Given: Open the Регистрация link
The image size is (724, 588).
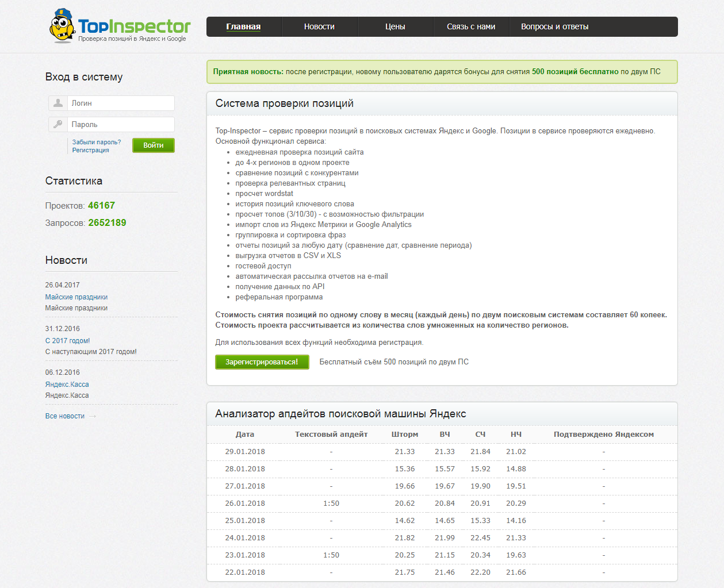Looking at the screenshot, I should 90,150.
